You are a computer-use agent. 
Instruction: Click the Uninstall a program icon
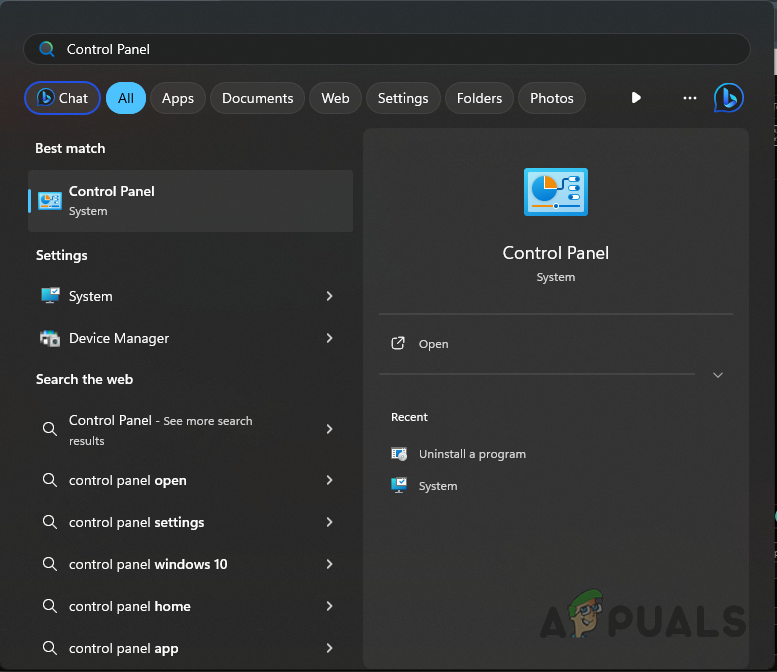click(399, 453)
